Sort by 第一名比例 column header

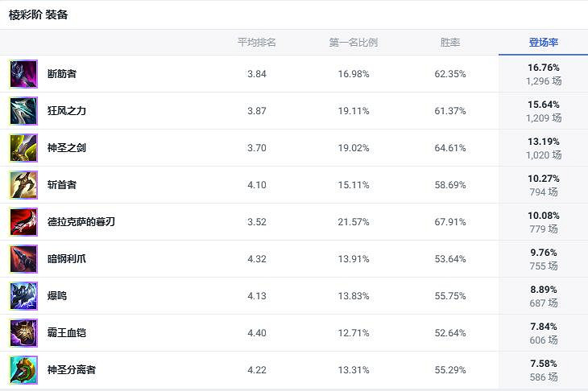pyautogui.click(x=354, y=43)
